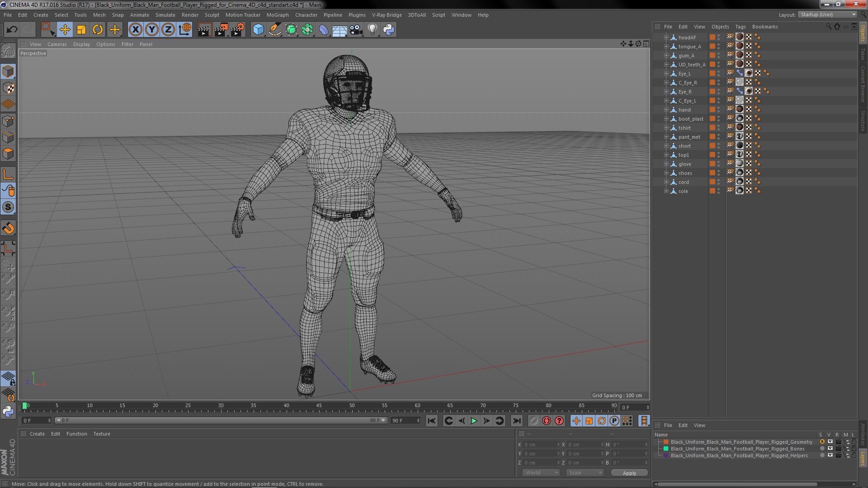This screenshot has height=488, width=868.
Task: Open the spline pen tool icon
Action: point(275,30)
